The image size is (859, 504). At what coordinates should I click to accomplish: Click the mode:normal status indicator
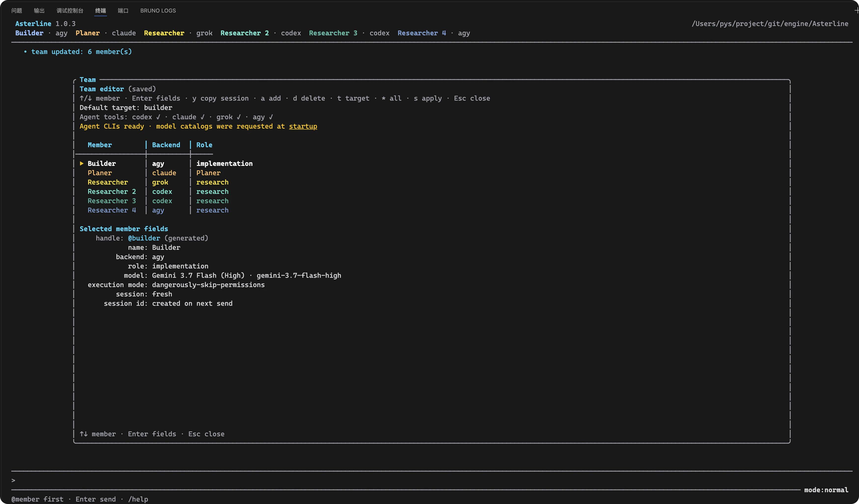826,490
